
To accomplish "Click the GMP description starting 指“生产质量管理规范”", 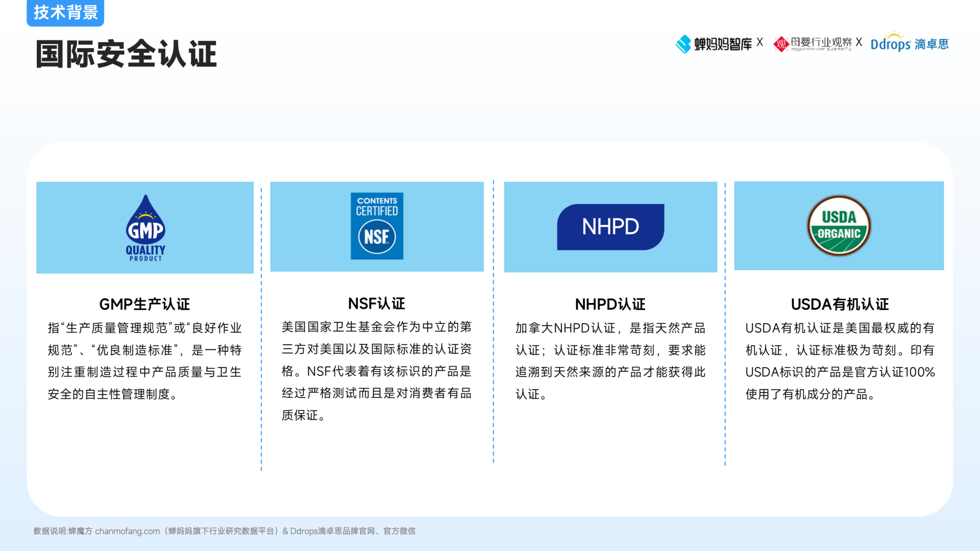I will pos(145,361).
